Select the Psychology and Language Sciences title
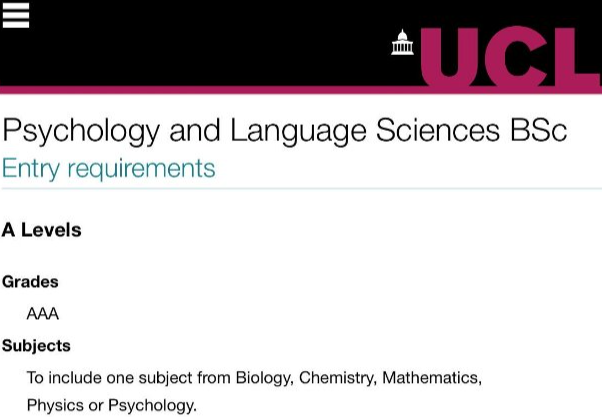 [284, 131]
